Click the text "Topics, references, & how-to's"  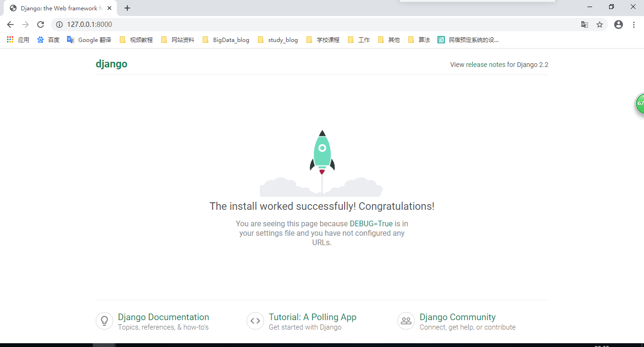pyautogui.click(x=163, y=327)
